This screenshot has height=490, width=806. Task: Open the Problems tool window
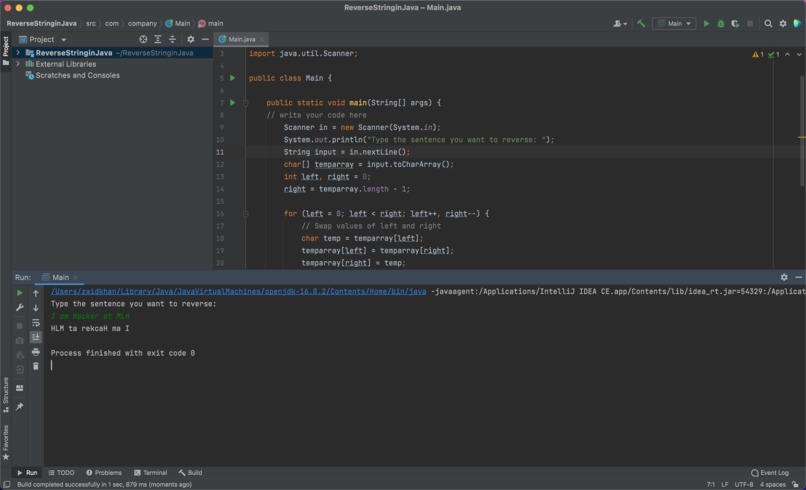[x=104, y=473]
